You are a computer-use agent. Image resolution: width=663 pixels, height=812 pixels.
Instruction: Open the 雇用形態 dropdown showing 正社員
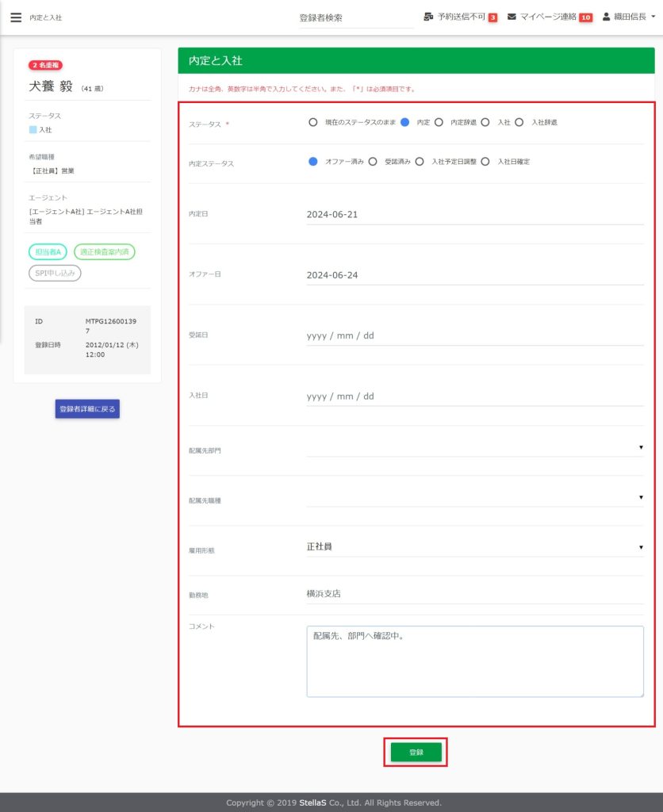click(x=474, y=546)
